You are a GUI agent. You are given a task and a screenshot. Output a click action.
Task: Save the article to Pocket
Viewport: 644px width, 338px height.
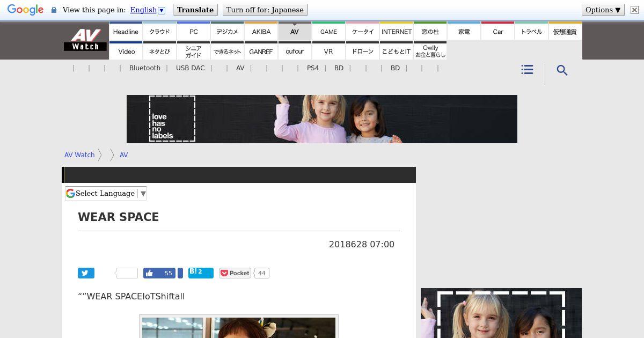click(235, 273)
